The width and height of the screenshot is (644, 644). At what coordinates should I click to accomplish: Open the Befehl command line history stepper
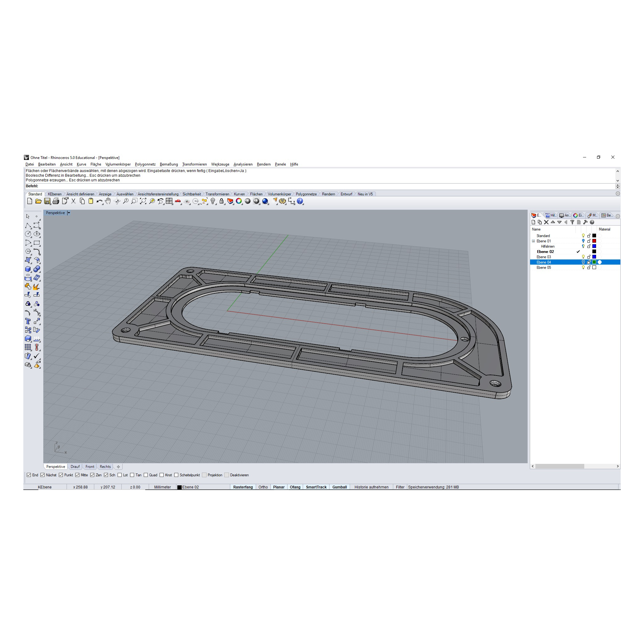point(618,186)
